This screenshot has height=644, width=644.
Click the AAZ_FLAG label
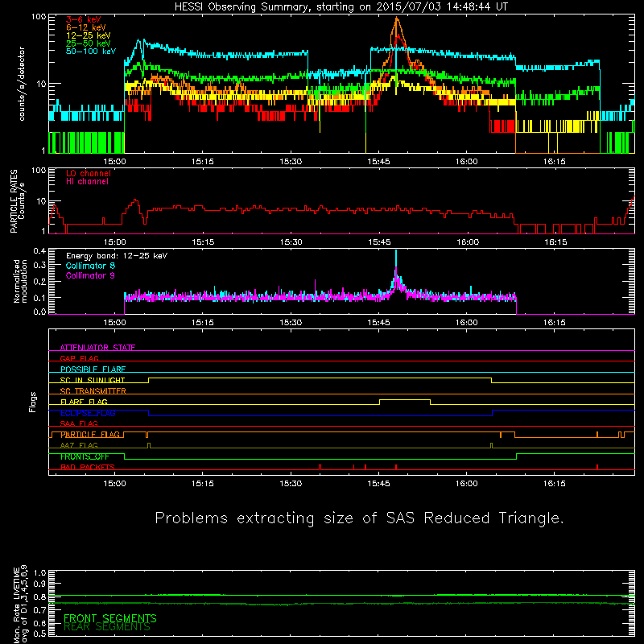pos(79,445)
